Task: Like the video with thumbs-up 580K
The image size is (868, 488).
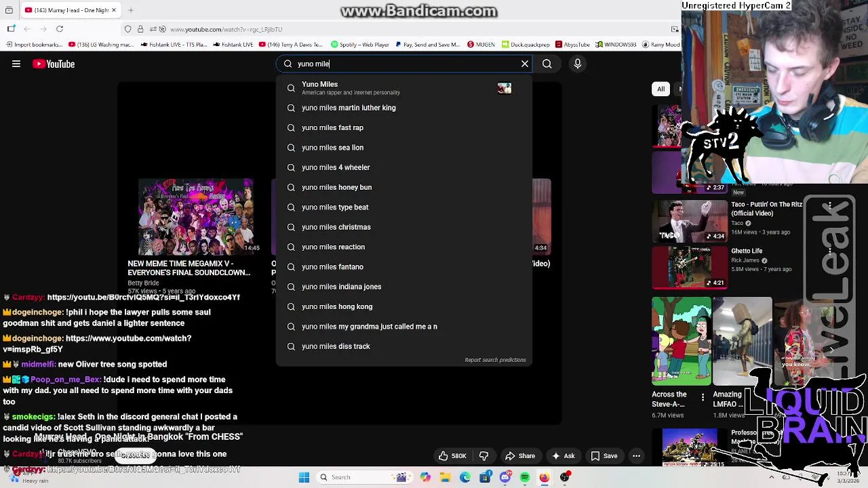Action: [x=452, y=456]
